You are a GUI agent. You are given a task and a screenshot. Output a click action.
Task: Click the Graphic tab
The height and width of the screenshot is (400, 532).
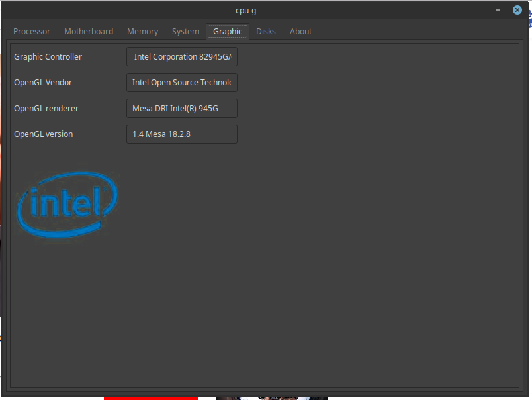[x=228, y=32]
